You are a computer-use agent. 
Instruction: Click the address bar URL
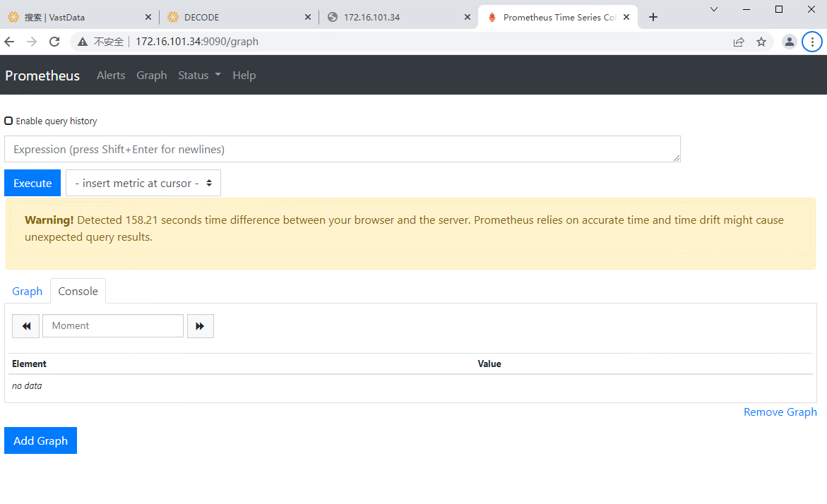click(x=197, y=42)
